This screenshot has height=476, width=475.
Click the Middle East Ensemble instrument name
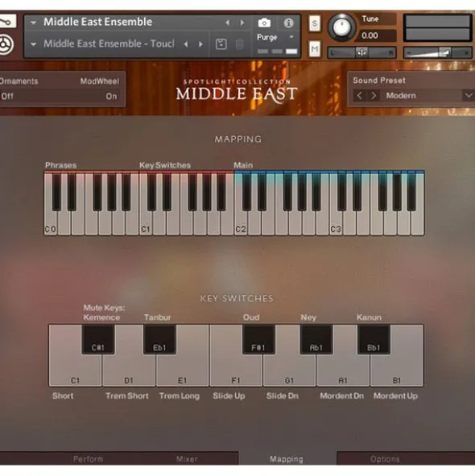(x=97, y=22)
